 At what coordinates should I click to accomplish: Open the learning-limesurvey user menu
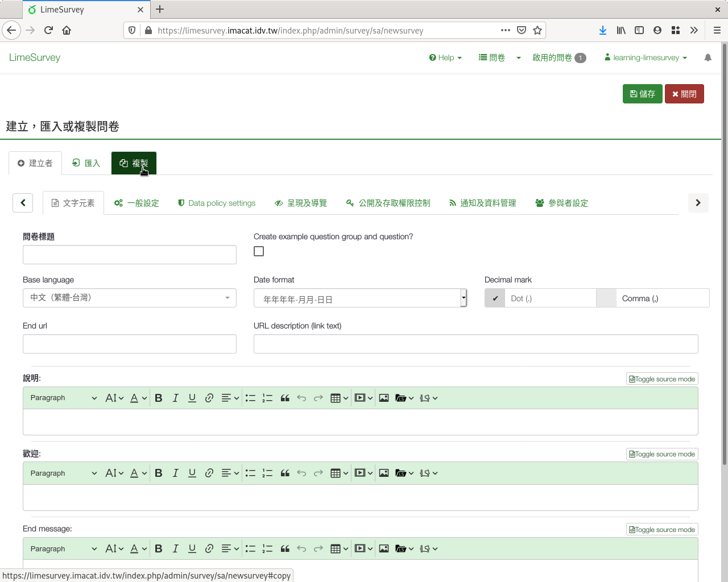(x=646, y=57)
